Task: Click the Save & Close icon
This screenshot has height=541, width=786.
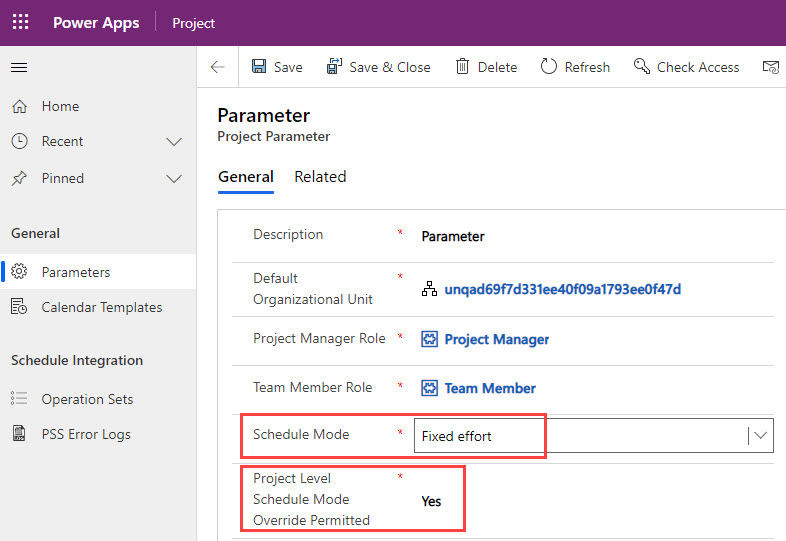Action: pos(334,67)
